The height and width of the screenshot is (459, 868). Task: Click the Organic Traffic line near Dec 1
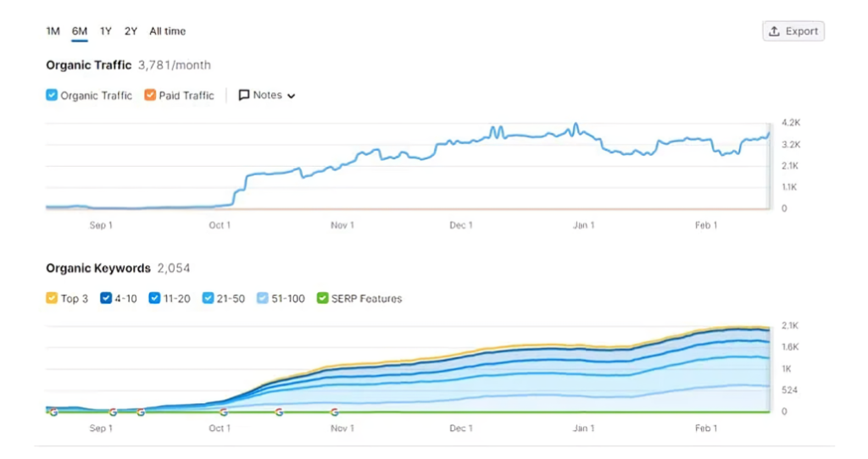[460, 142]
